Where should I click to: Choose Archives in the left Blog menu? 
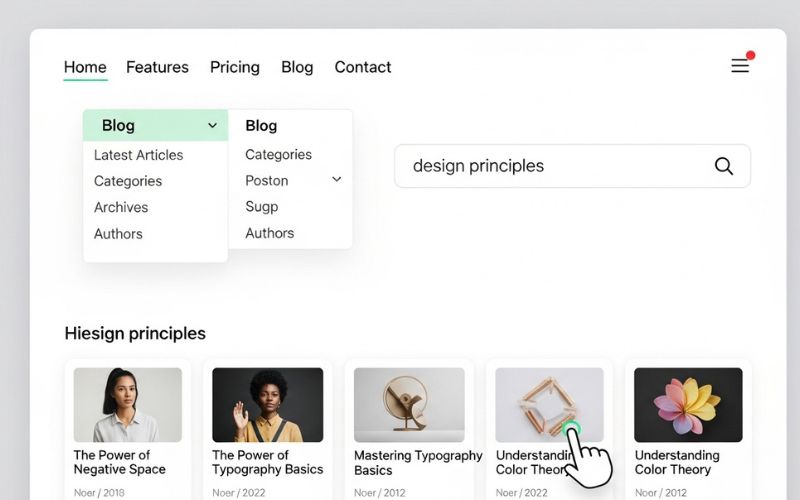[121, 207]
